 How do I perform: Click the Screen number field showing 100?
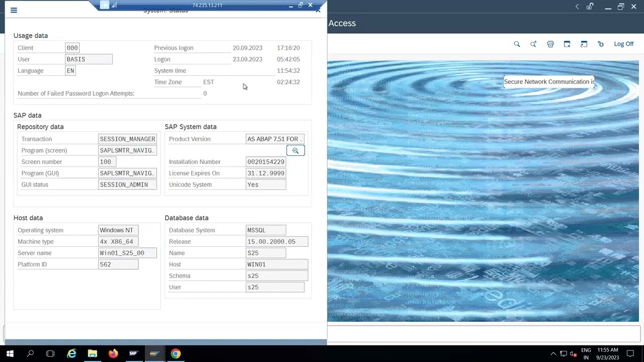click(x=107, y=162)
